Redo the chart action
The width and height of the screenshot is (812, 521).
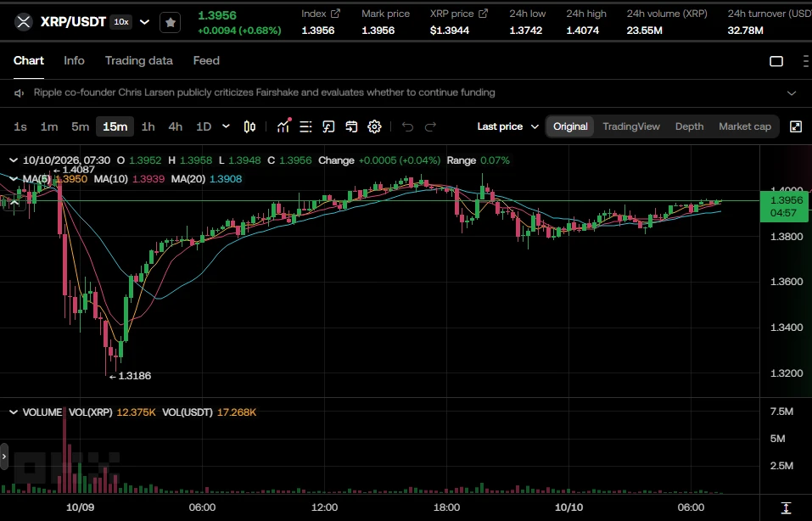430,126
